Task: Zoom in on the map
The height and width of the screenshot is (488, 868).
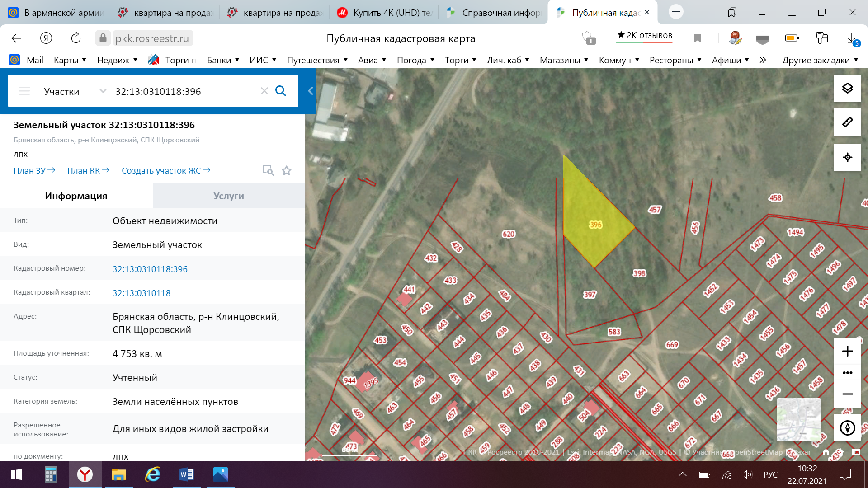Action: (x=847, y=351)
